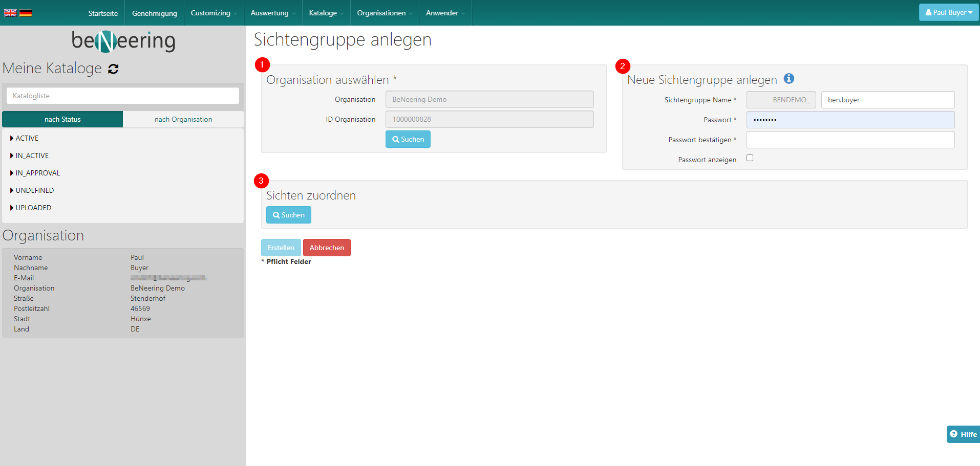Search views under Sichten zuordnen
980x466 pixels.
(x=288, y=215)
